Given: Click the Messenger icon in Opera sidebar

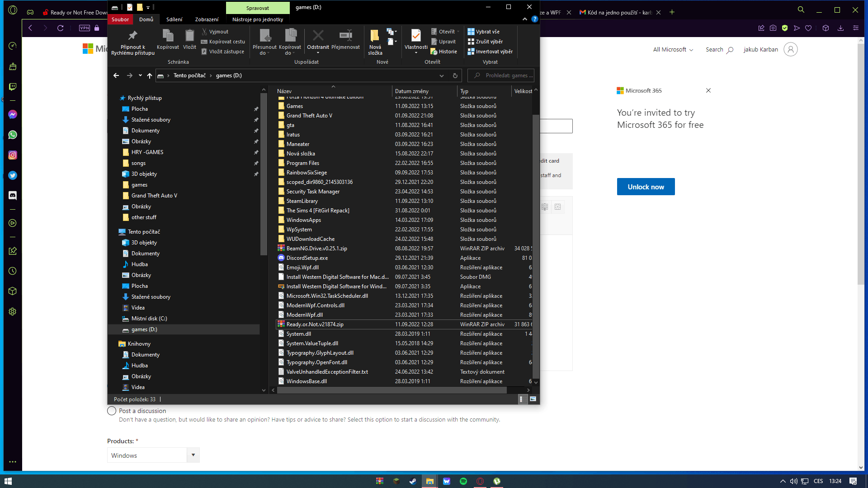Looking at the screenshot, I should [x=13, y=115].
